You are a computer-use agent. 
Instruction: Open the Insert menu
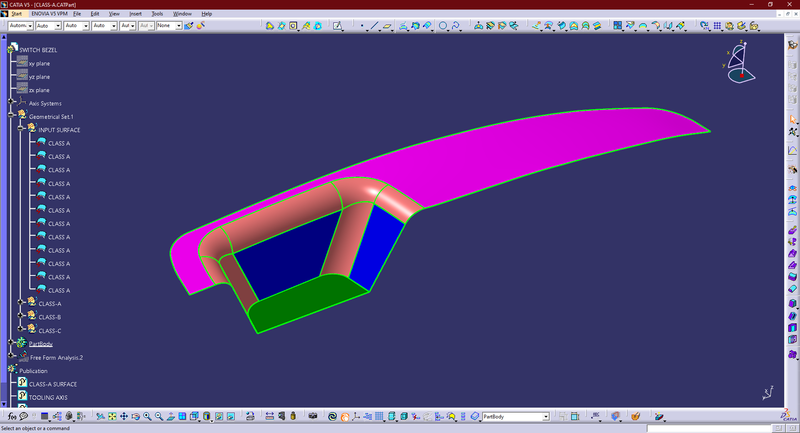click(134, 13)
